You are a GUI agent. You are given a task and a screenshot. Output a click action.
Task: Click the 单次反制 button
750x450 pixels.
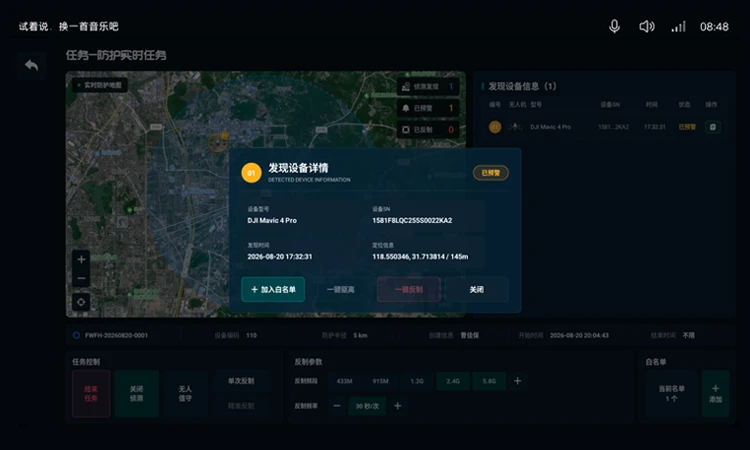click(x=241, y=381)
